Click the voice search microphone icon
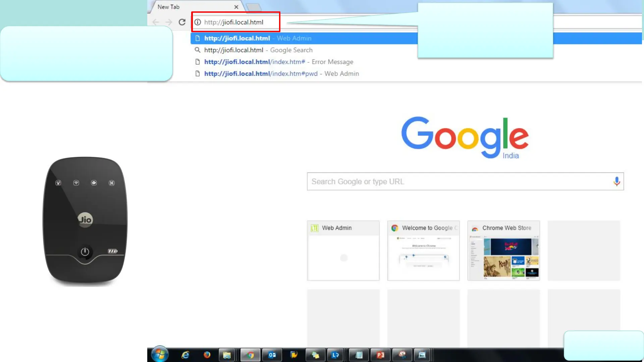This screenshot has width=644, height=362. (616, 181)
